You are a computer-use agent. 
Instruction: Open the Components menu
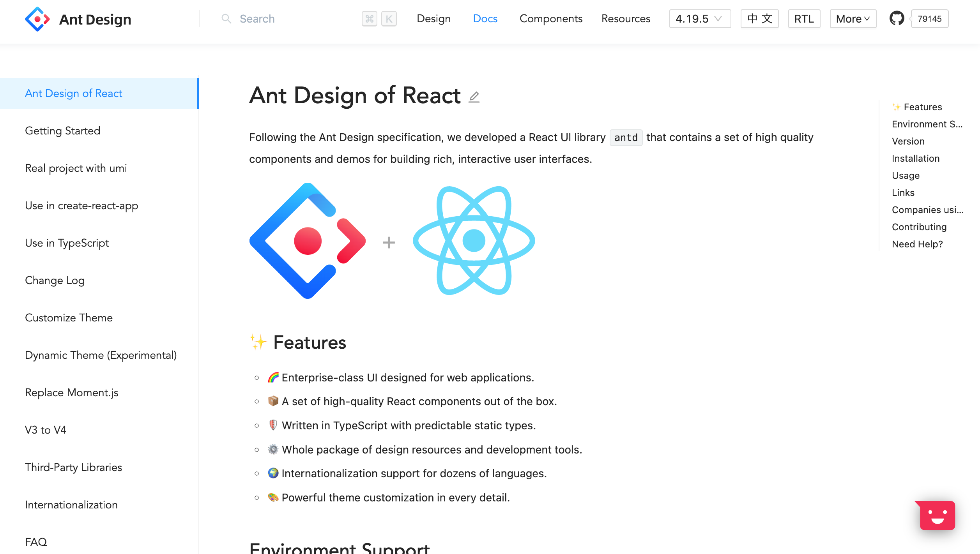pyautogui.click(x=550, y=19)
